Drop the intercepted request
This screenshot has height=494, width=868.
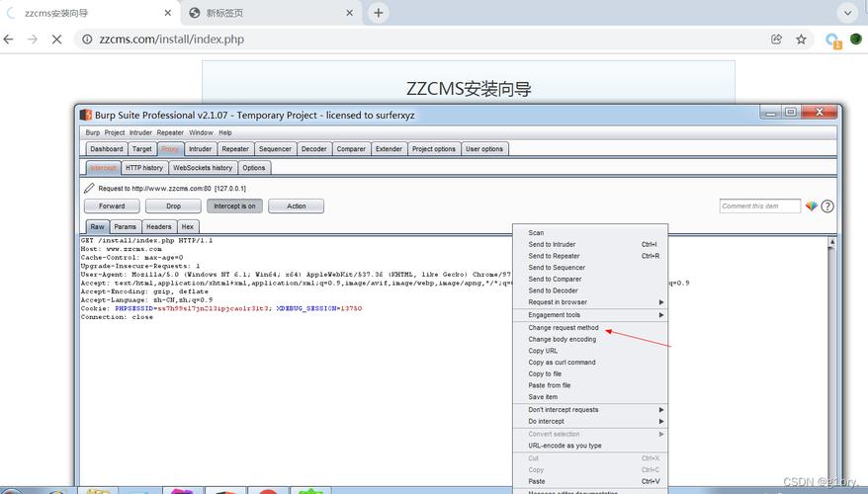click(x=173, y=206)
